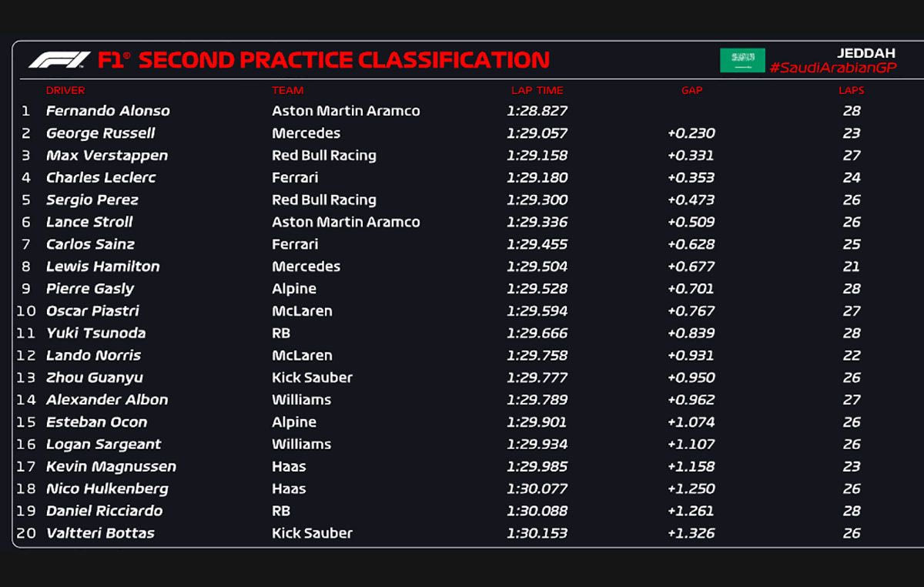This screenshot has height=587, width=924.
Task: Select Daniel Ricciardo's driver row
Action: (x=104, y=511)
